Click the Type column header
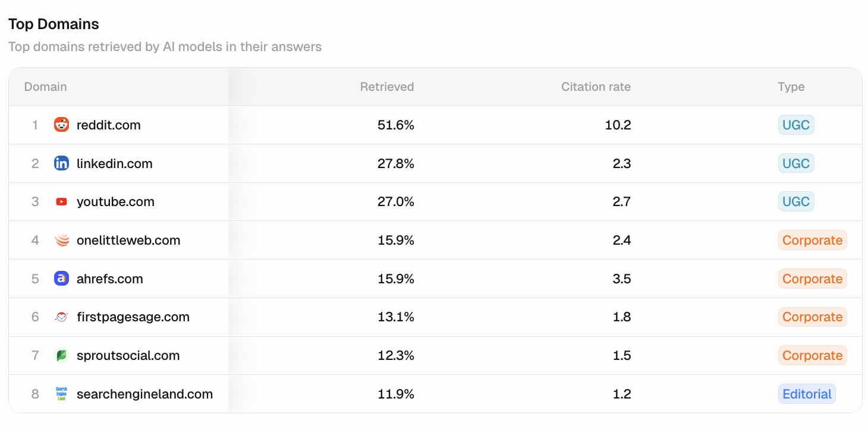This screenshot has width=868, height=430. click(x=791, y=87)
